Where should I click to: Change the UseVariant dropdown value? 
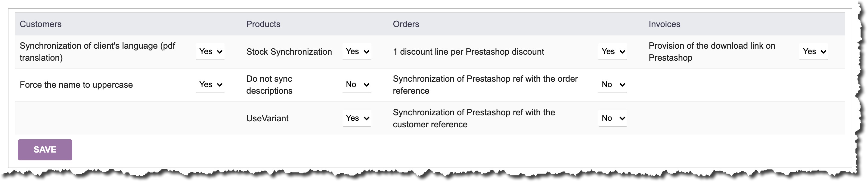(357, 118)
